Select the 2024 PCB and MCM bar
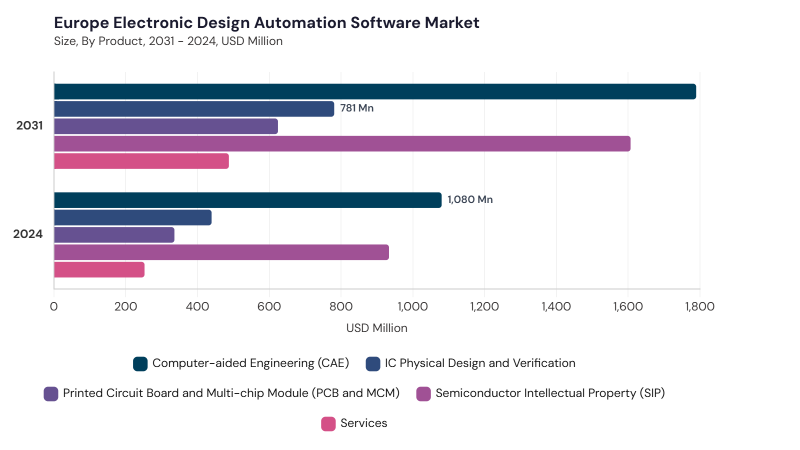This screenshot has height=450, width=800. coord(114,235)
